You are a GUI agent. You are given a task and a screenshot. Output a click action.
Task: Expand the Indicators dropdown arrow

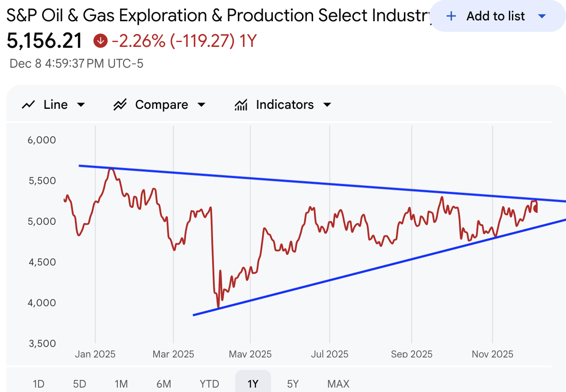tap(327, 105)
